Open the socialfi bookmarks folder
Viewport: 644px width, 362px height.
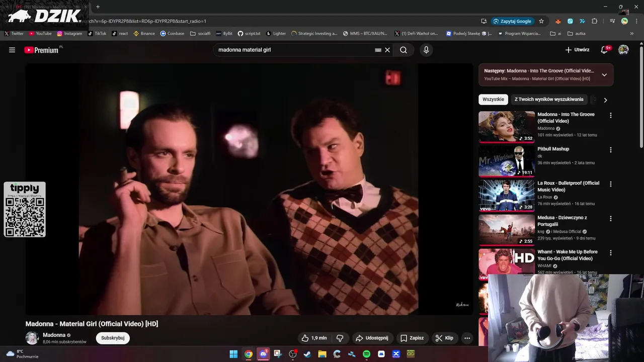200,34
